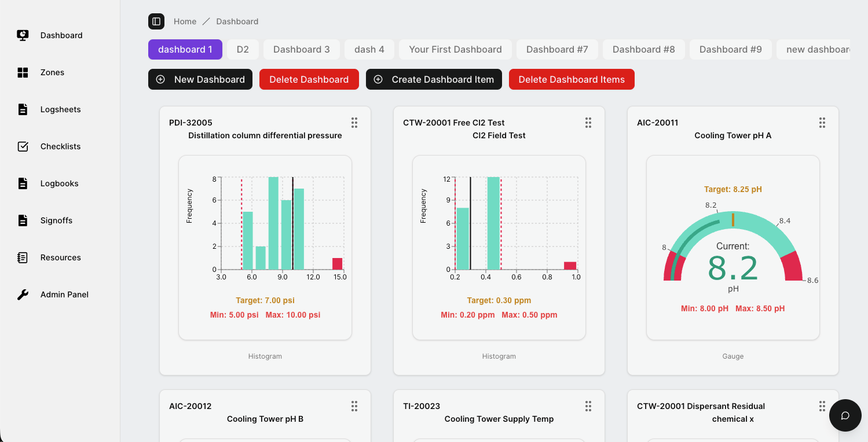This screenshot has width=868, height=442.
Task: Open the Dashboard 3 tab
Action: pos(302,49)
